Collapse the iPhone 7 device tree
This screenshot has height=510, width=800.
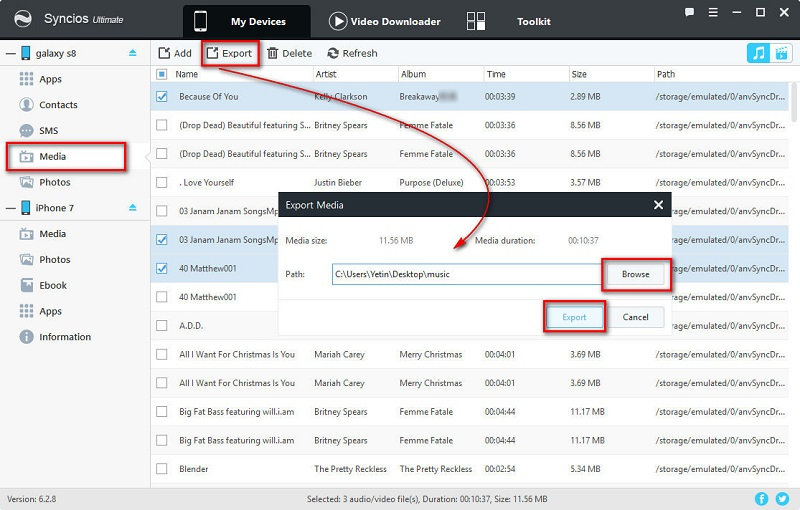[10, 208]
